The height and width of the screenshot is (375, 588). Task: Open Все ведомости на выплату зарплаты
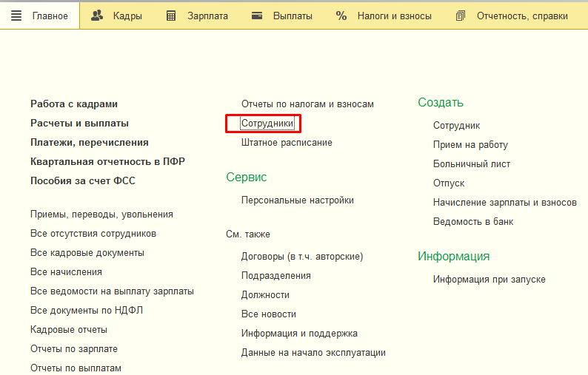tap(112, 291)
